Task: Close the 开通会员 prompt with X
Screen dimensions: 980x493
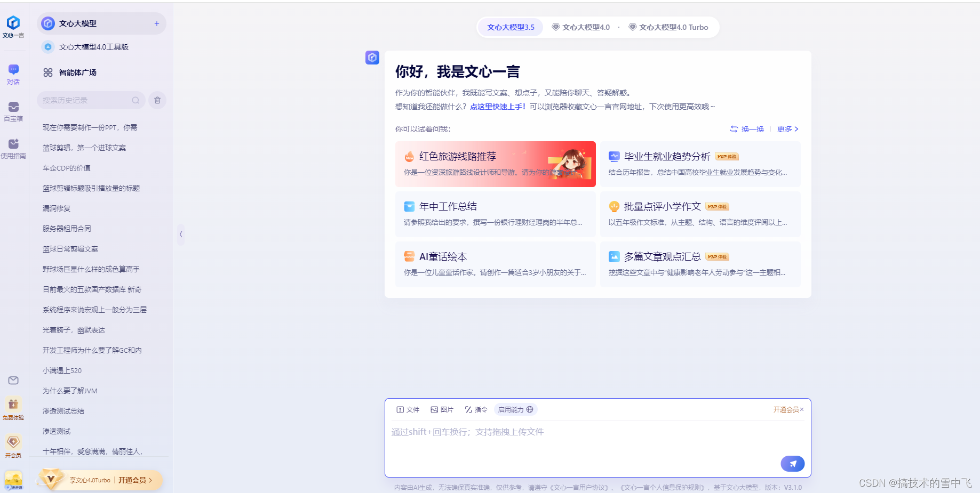Action: 801,409
